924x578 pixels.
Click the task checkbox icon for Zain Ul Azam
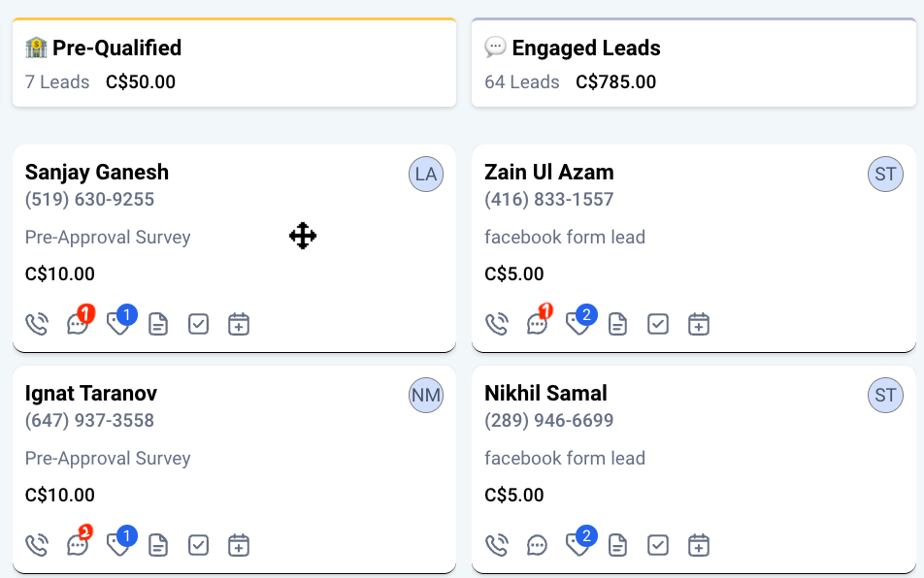click(658, 324)
